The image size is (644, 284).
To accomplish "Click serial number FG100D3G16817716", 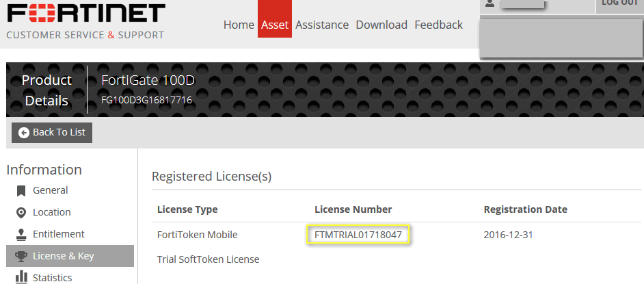I will point(146,100).
